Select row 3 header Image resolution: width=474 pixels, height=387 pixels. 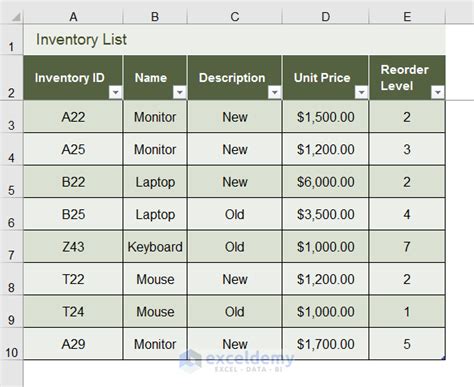[11, 117]
